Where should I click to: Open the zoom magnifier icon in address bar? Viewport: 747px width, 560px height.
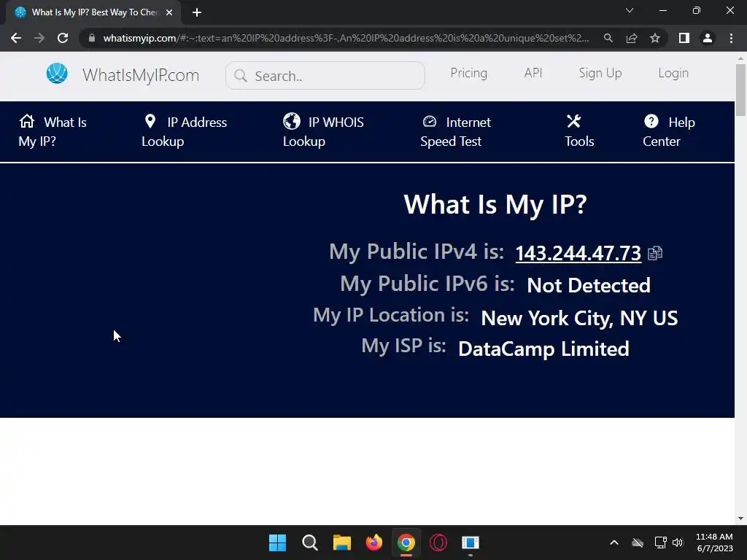tap(608, 38)
